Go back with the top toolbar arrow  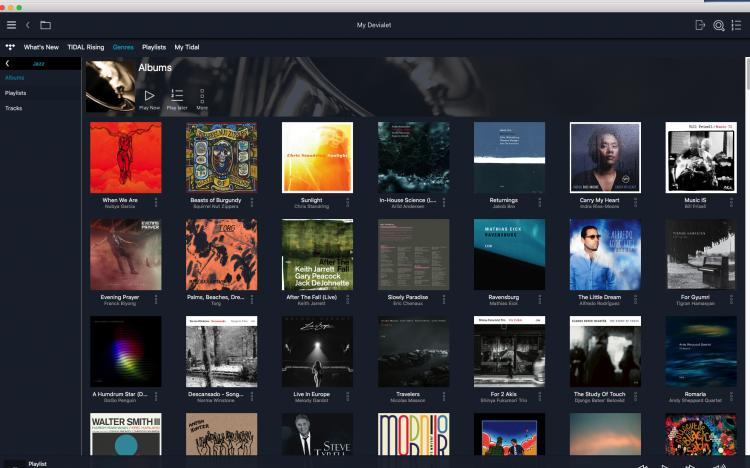point(28,25)
